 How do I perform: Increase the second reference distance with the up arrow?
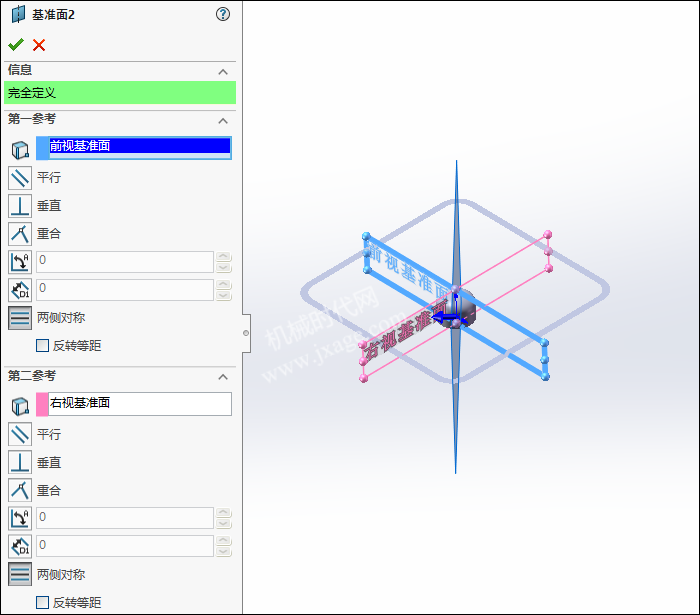coord(224,541)
